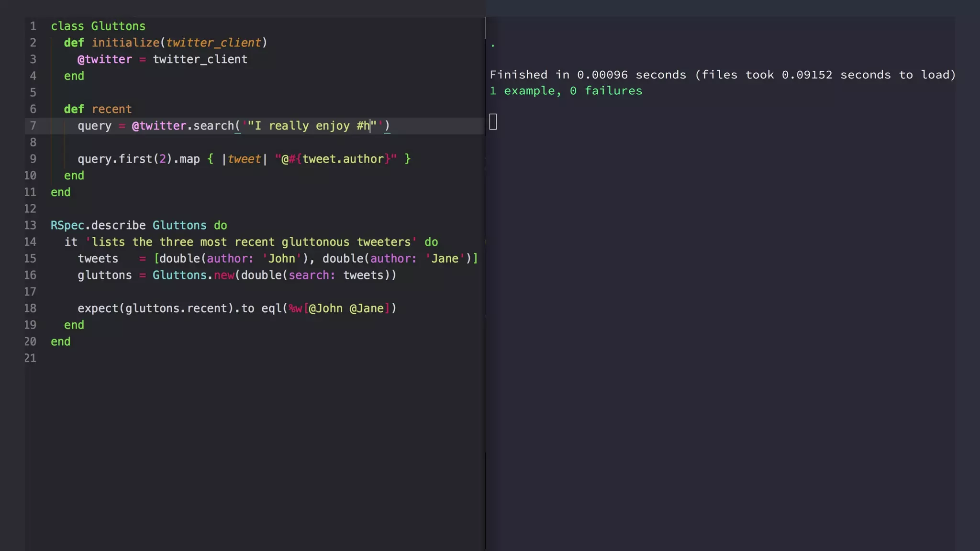This screenshot has height=551, width=980.
Task: Click the 'recent' method name on line 6
Action: tap(111, 109)
